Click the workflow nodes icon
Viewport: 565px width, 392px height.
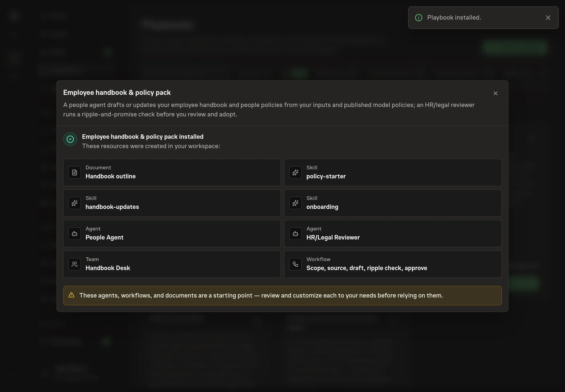coord(295,264)
